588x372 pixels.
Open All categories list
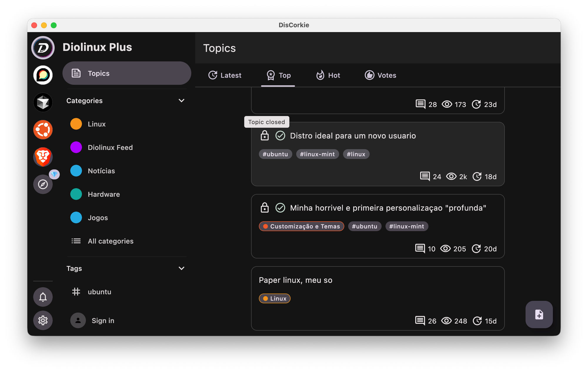point(110,241)
